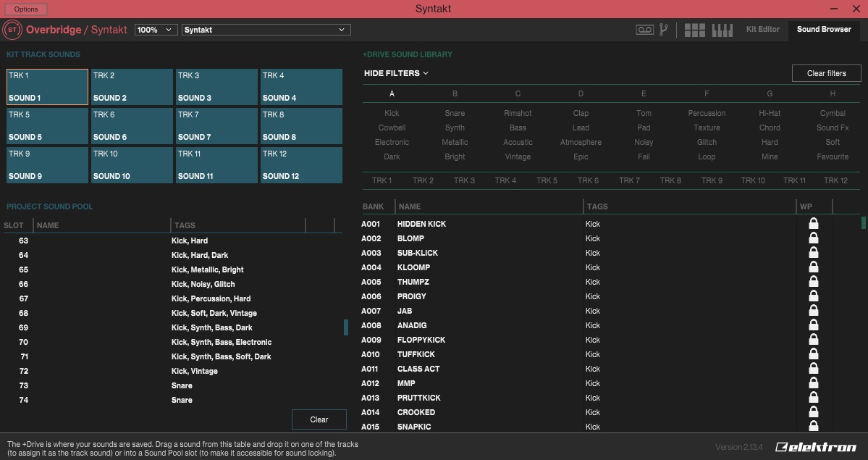Open the Syntakt device dropdown
868x460 pixels.
point(266,30)
